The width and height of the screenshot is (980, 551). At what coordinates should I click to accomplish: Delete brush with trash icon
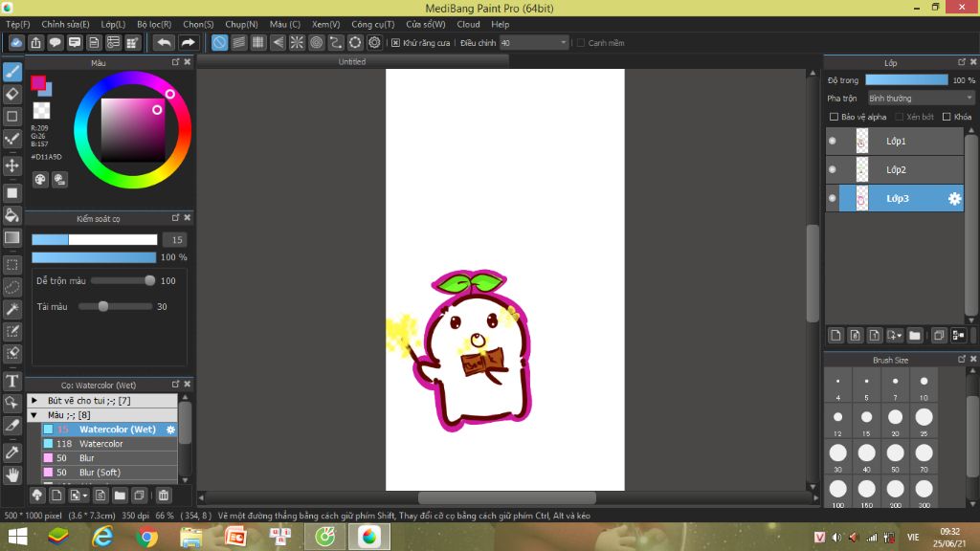click(x=164, y=496)
